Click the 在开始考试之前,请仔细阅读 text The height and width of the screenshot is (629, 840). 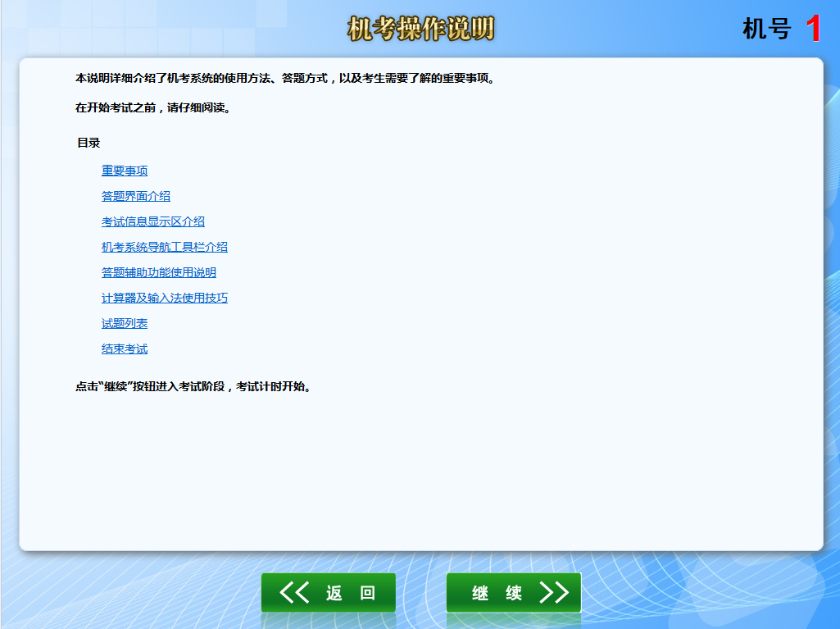[x=153, y=107]
